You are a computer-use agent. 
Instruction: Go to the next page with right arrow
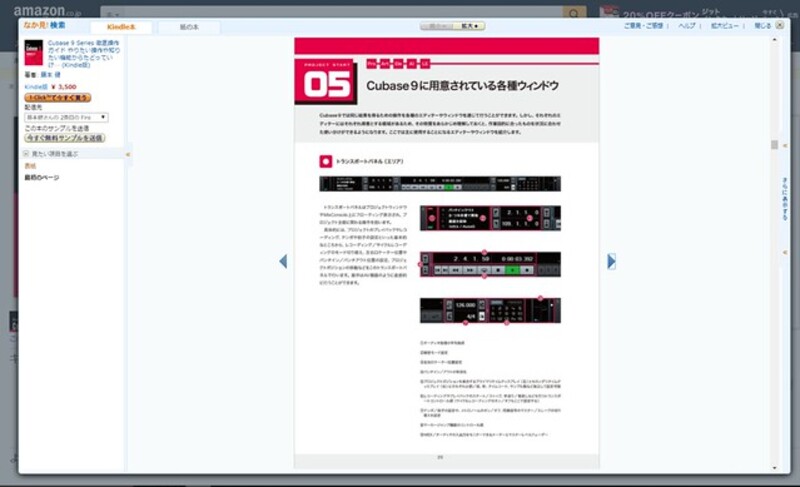(x=611, y=261)
